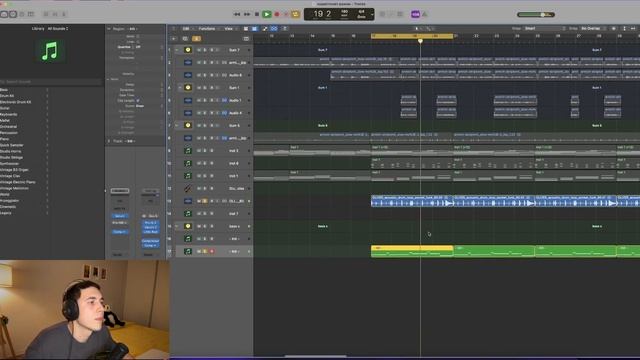
Task: Collapse the Sum 5 track stack
Action: (x=177, y=126)
